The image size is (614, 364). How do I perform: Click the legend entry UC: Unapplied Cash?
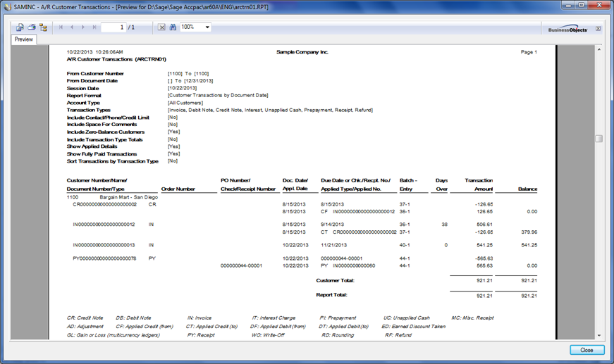pyautogui.click(x=407, y=318)
